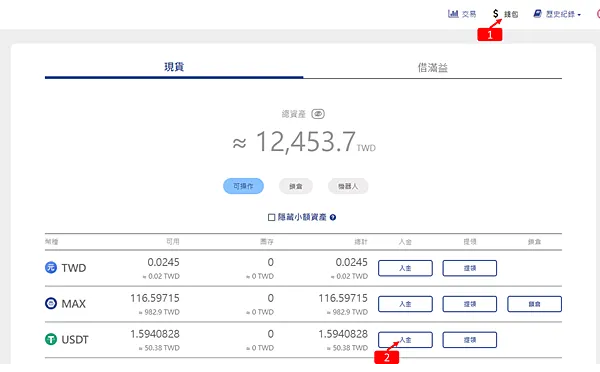The image size is (600, 372).
Task: Click 提領 withdraw button for MAX
Action: tap(470, 304)
